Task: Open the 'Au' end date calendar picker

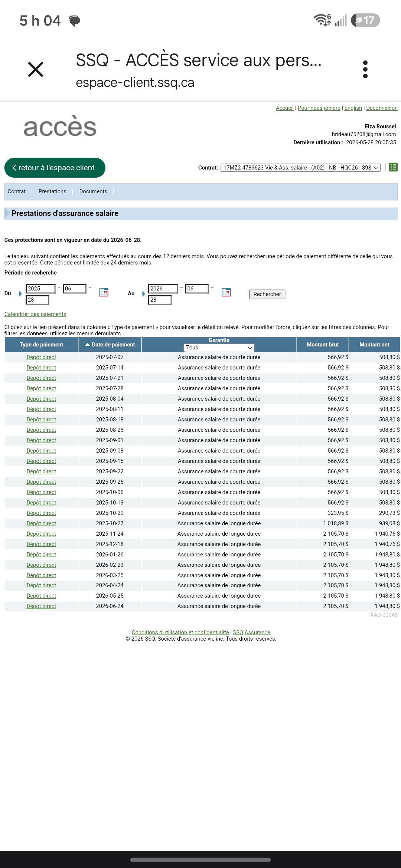Action: click(x=226, y=292)
